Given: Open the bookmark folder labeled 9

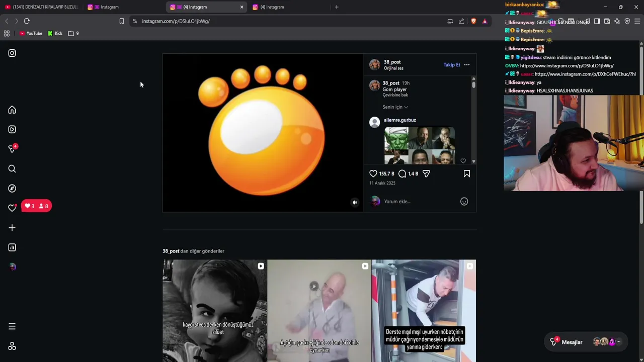Looking at the screenshot, I should 73,34.
